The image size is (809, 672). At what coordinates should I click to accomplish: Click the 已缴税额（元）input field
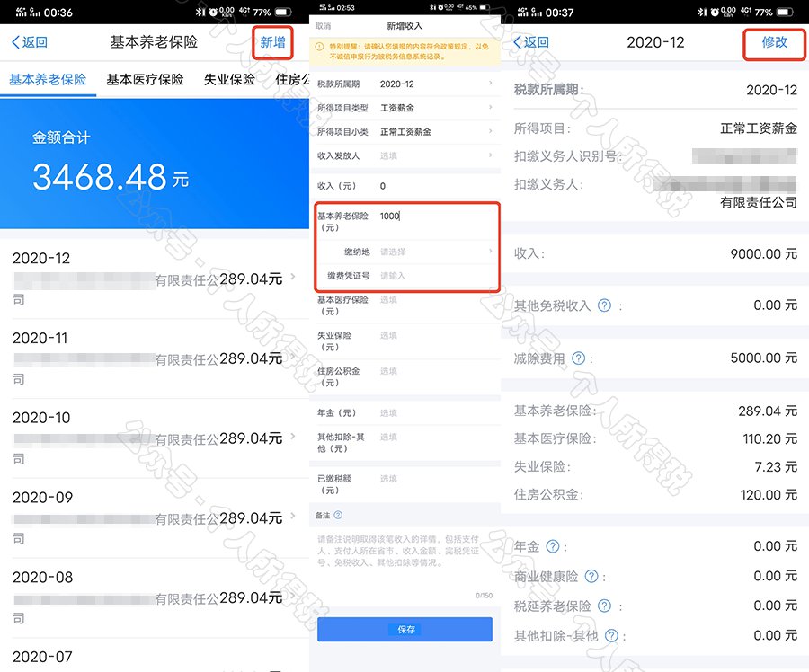[x=405, y=483]
